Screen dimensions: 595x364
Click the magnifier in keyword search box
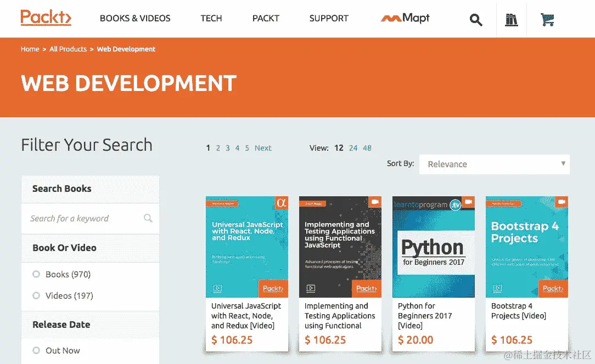click(148, 218)
